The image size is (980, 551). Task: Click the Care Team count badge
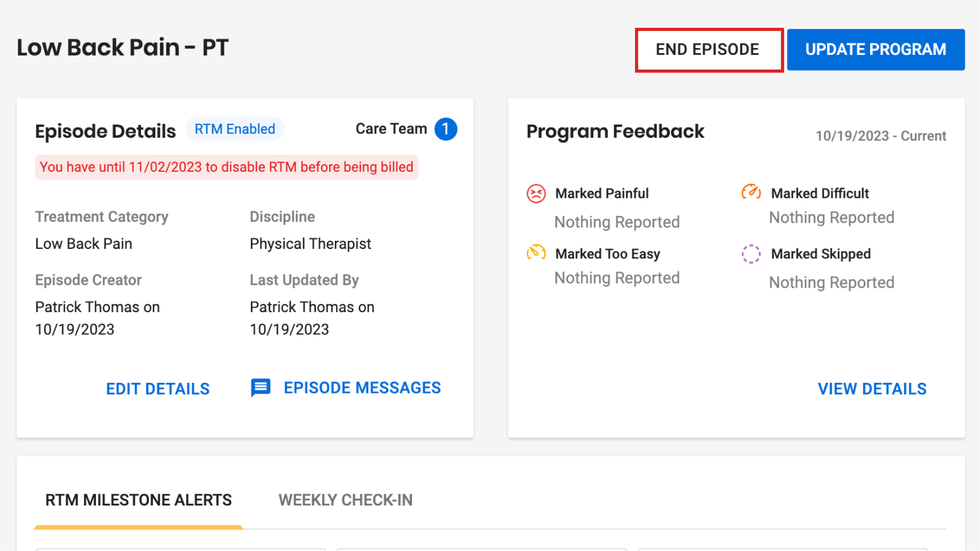tap(445, 129)
